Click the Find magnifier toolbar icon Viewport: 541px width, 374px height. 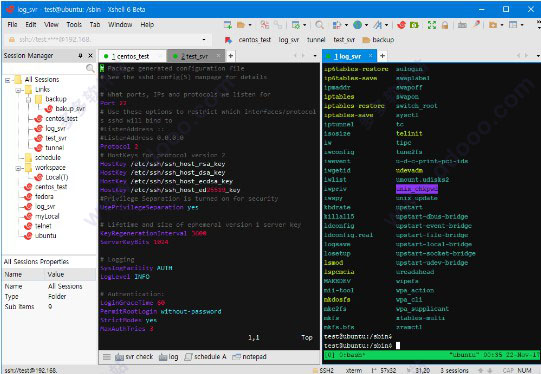319,25
